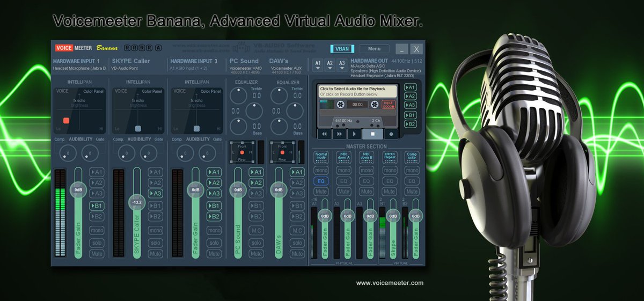
Task: Click the Hardware Input 1 fader at 0dB
Action: (78, 189)
